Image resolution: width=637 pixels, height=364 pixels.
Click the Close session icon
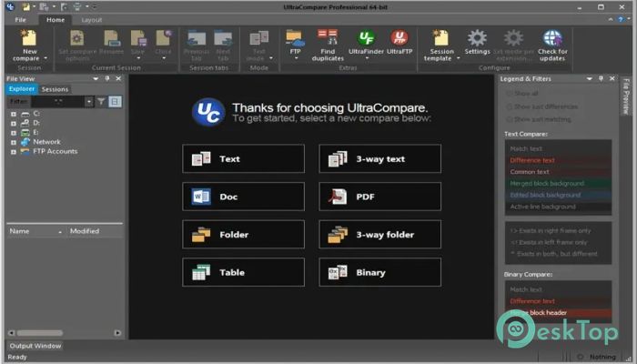pyautogui.click(x=163, y=38)
